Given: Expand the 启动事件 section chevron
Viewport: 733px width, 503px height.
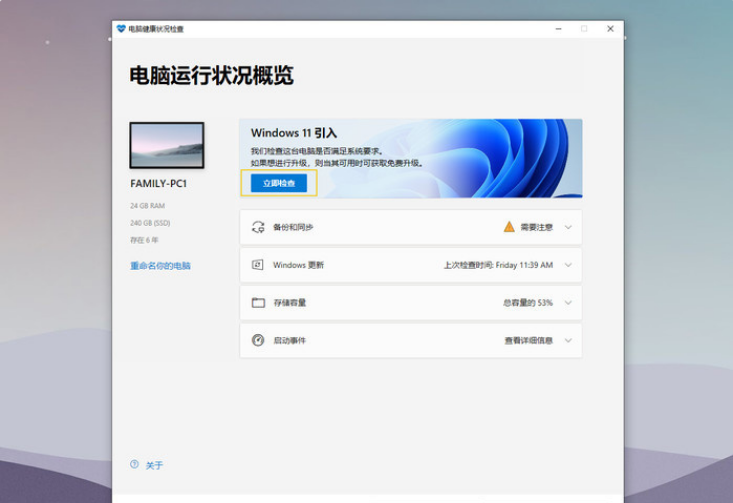Looking at the screenshot, I should click(x=568, y=340).
